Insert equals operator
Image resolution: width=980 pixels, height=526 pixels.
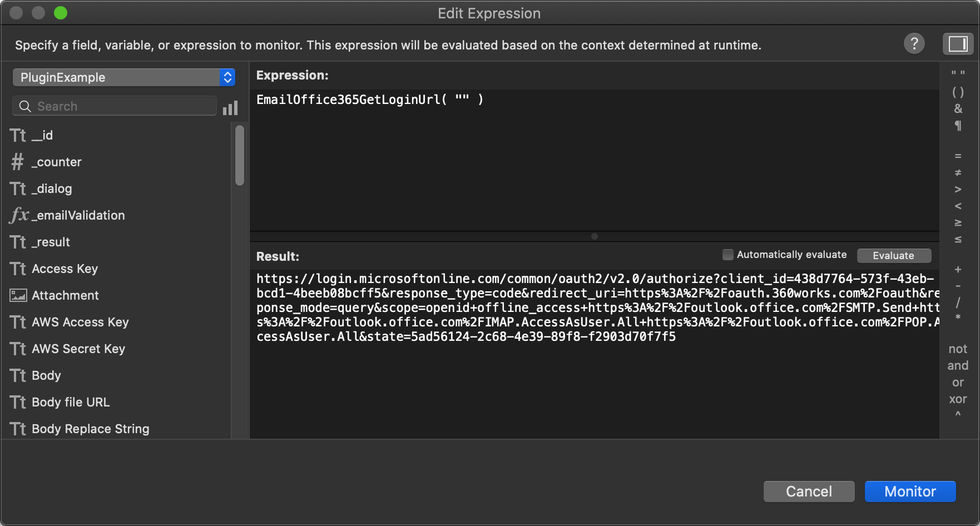[958, 156]
